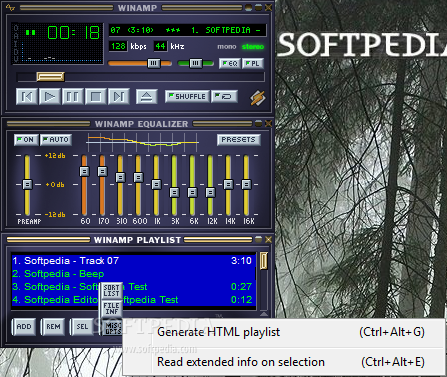Click the +0 db equalizer reset label

click(55, 185)
